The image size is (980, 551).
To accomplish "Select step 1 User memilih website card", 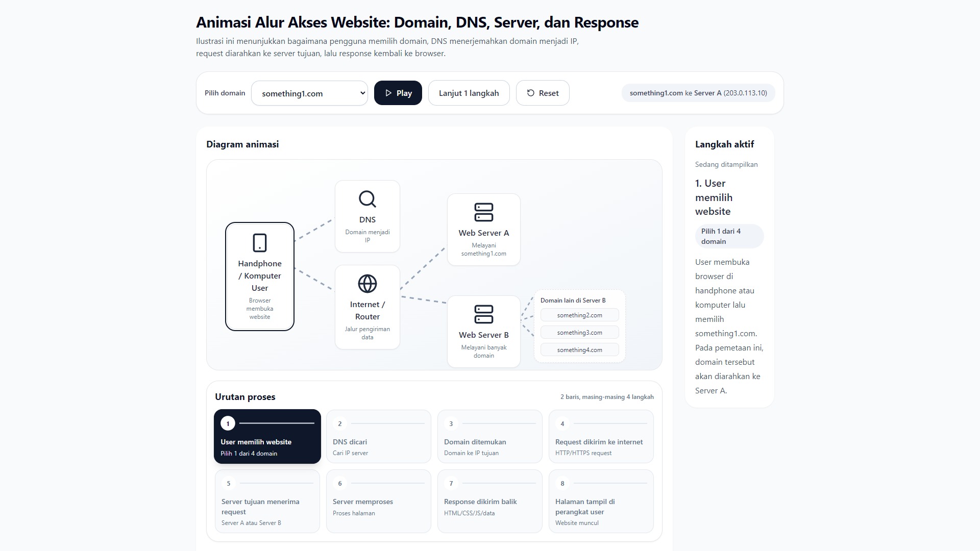I will [267, 437].
